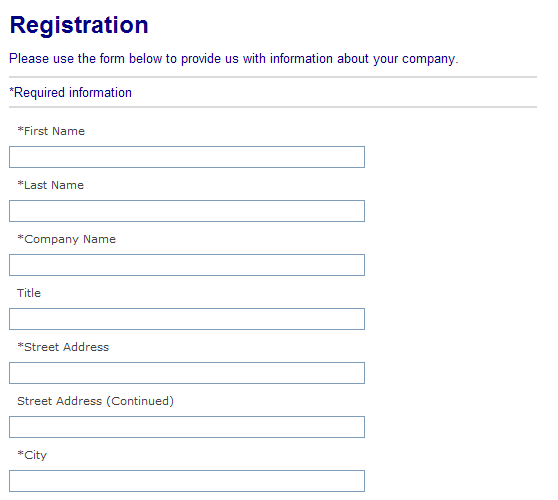Click the *City label text

[x=32, y=455]
